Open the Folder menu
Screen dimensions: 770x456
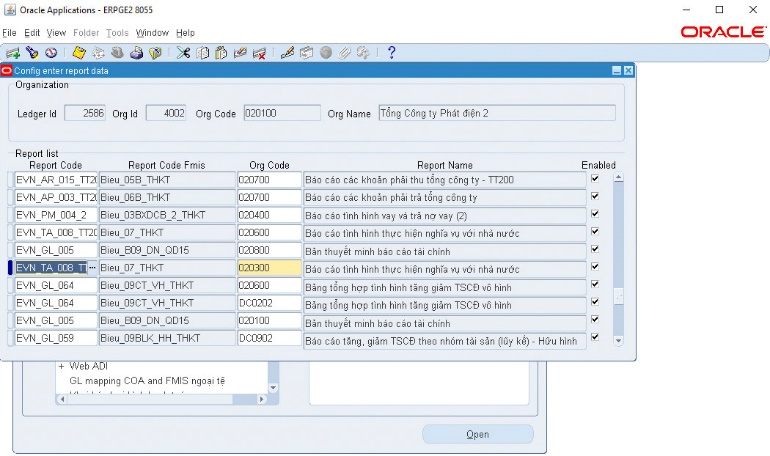coord(86,33)
